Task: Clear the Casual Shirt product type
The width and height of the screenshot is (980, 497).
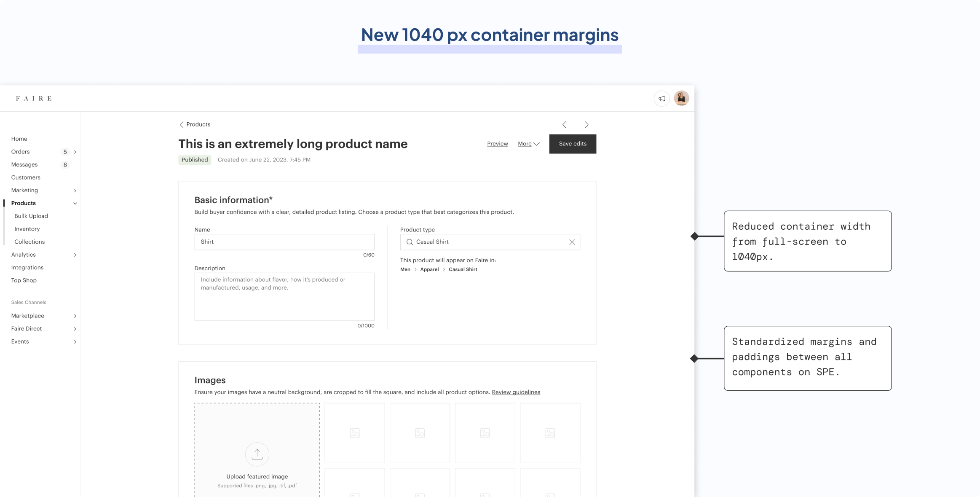Action: pyautogui.click(x=572, y=242)
